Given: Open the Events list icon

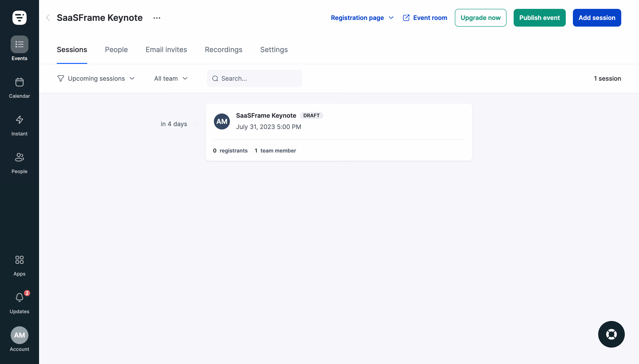Looking at the screenshot, I should point(20,45).
